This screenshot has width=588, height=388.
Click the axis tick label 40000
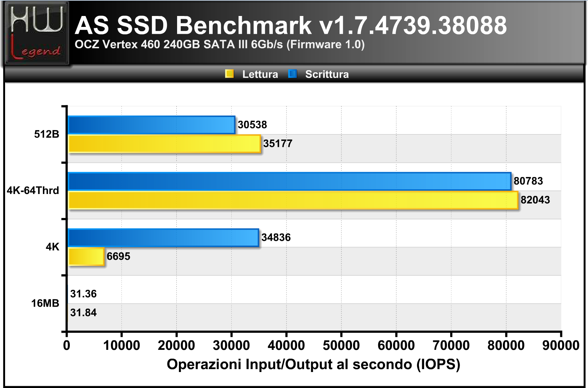tap(286, 345)
